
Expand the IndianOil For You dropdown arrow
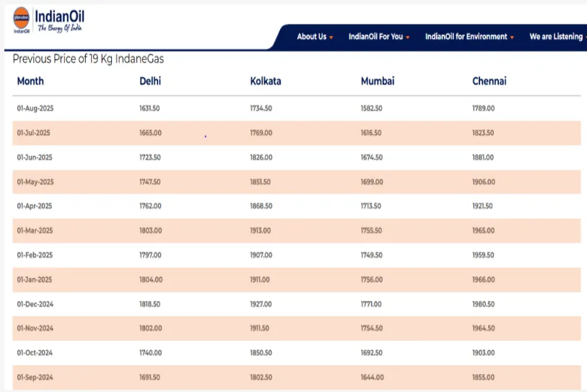[x=407, y=38]
